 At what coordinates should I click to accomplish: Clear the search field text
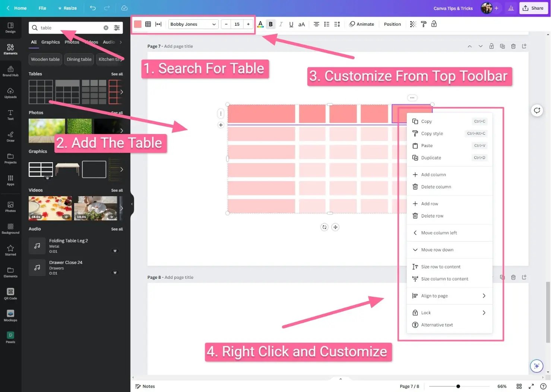pyautogui.click(x=106, y=28)
